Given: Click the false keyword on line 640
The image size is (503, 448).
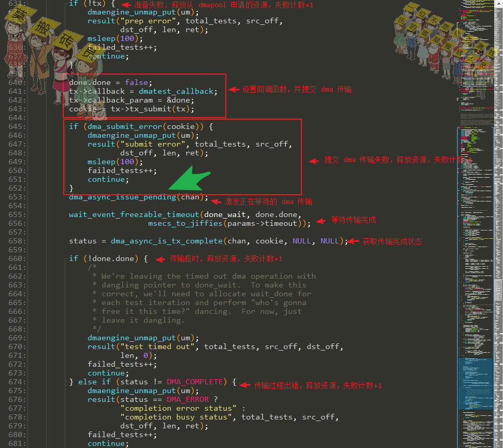Looking at the screenshot, I should tap(136, 83).
